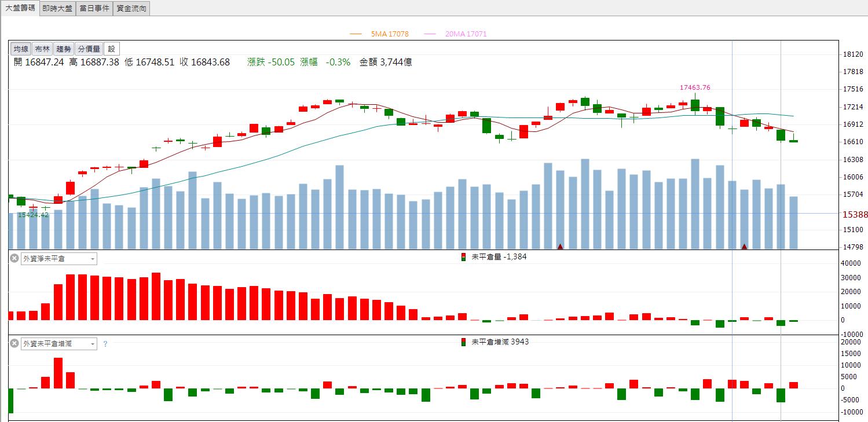Toggle the 趨勢 trend overlay
The image size is (868, 422).
pos(64,49)
